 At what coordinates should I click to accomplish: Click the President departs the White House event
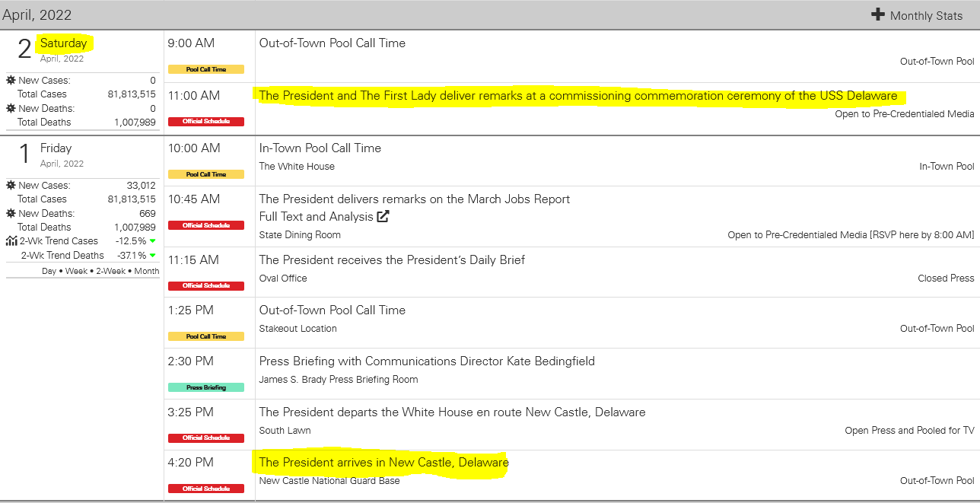(x=452, y=412)
